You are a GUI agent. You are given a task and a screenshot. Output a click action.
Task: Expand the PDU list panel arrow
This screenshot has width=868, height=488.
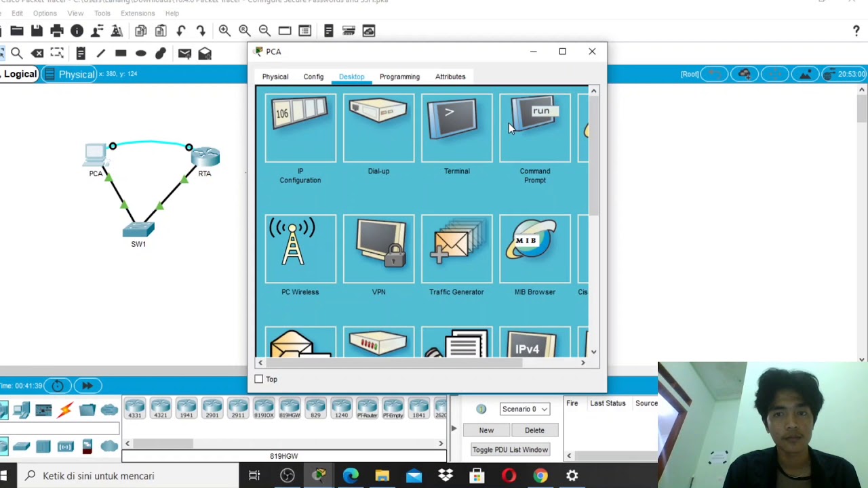coord(454,428)
